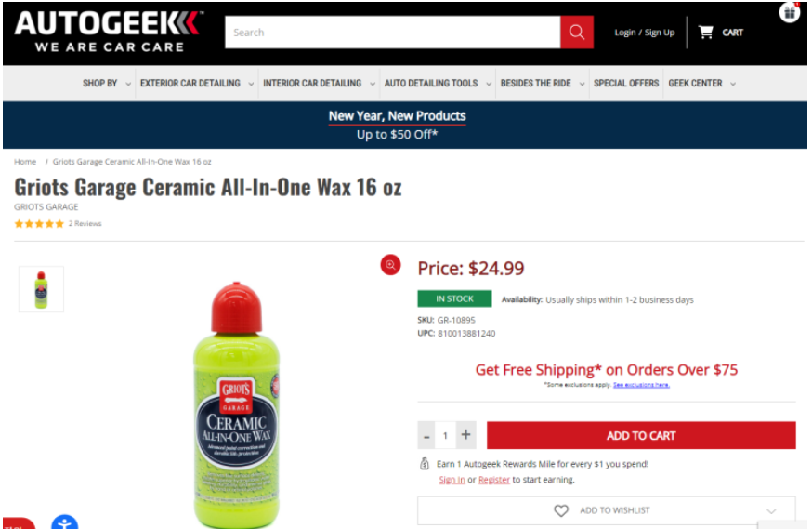Open the Special Offers menu item

[626, 84]
